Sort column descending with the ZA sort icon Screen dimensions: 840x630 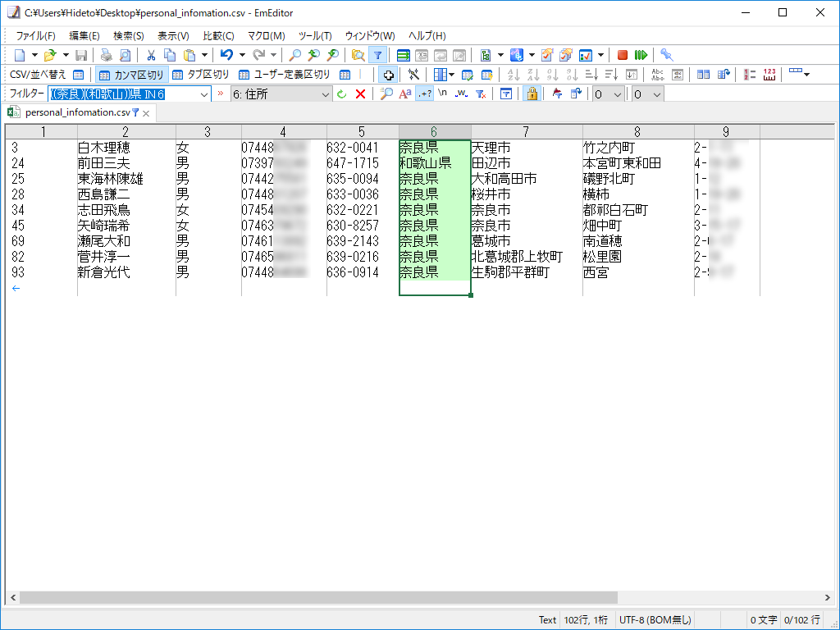[x=532, y=74]
